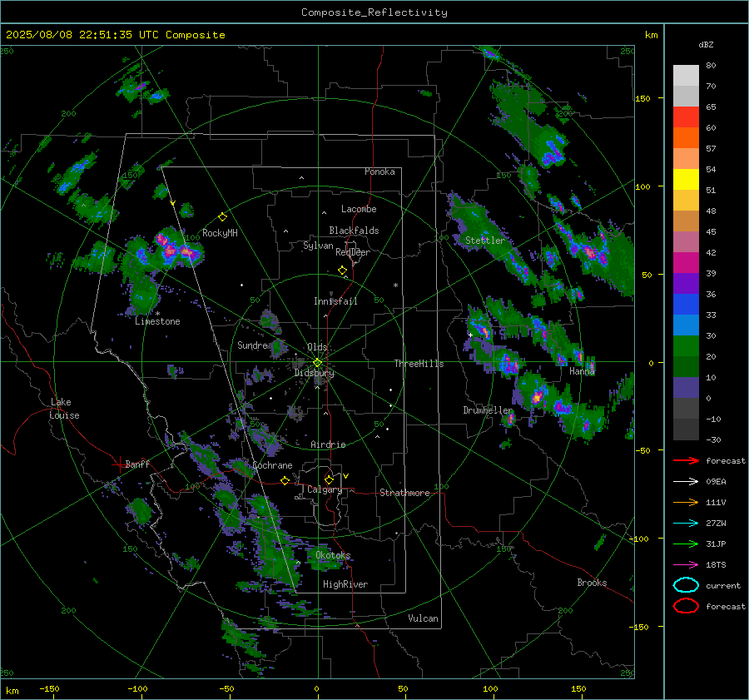Pick the red swatch in dBZ scale

[686, 117]
